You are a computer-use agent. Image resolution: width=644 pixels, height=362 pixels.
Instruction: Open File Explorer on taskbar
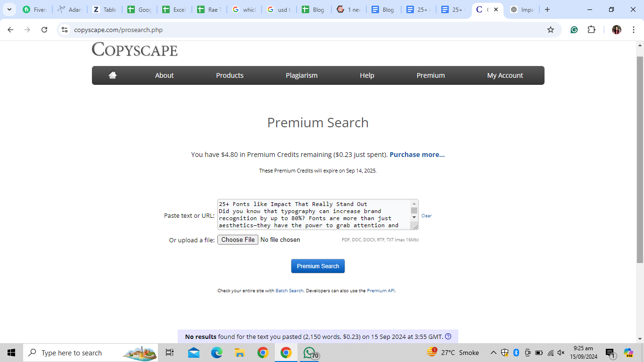coord(239,353)
